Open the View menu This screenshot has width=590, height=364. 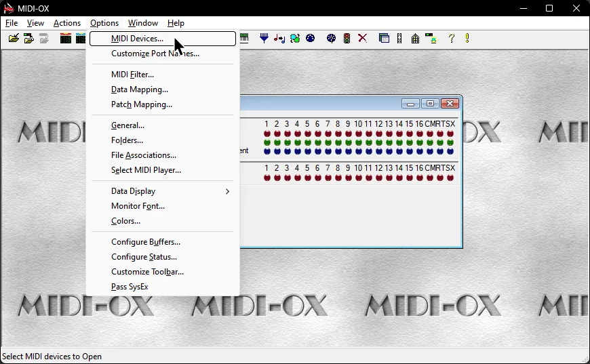[x=35, y=23]
